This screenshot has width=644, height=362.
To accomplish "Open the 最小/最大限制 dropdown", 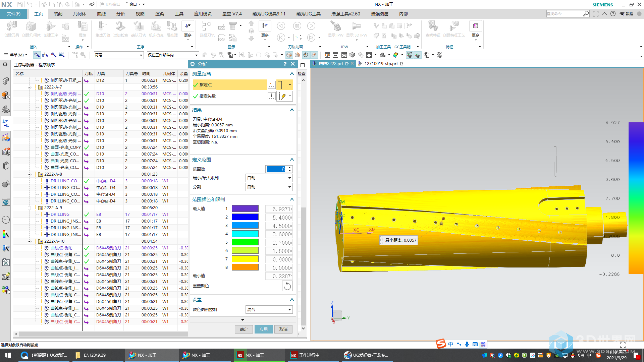I will 269,178.
